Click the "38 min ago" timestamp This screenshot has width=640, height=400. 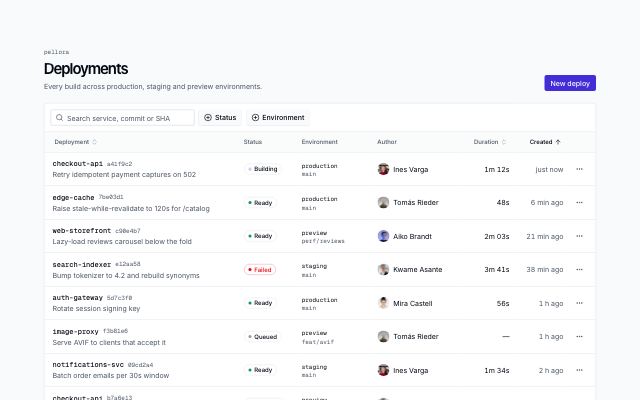tap(544, 269)
